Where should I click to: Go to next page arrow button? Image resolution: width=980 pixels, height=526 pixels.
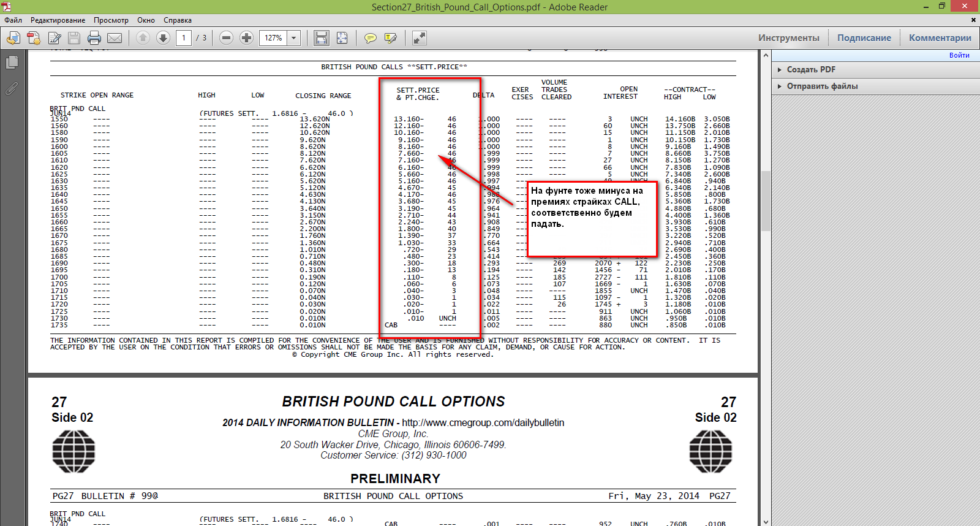163,38
